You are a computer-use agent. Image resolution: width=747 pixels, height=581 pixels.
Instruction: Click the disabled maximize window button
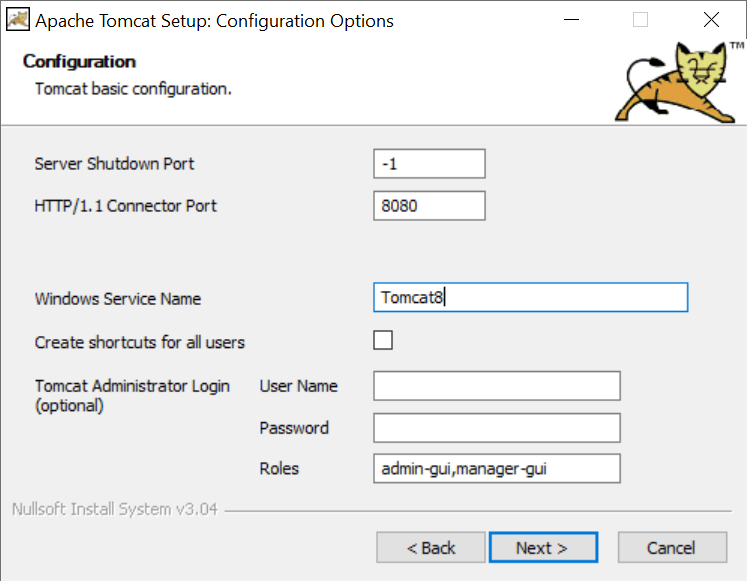click(x=640, y=20)
